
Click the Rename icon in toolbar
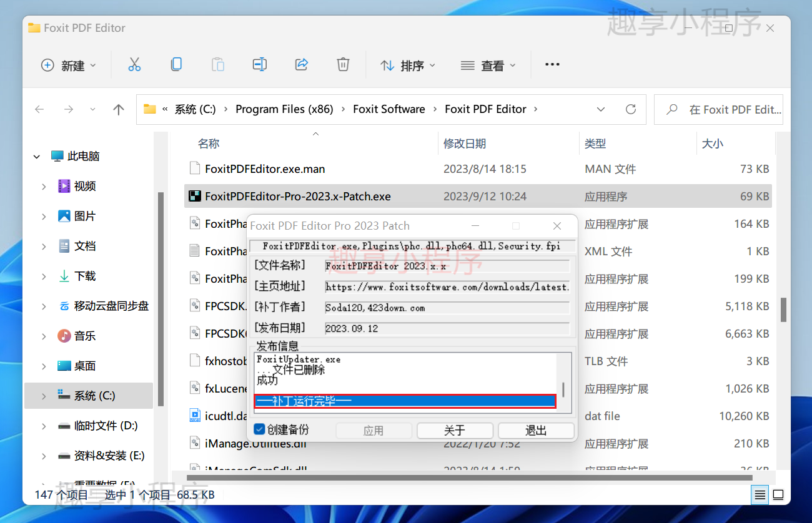point(260,64)
